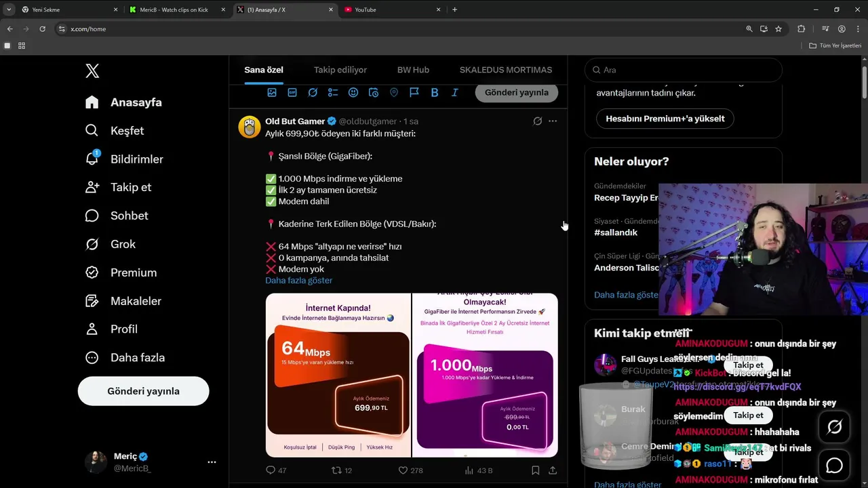Screen dimensions: 868x488
Task: Switch to BW Hub tab
Action: [x=413, y=70]
